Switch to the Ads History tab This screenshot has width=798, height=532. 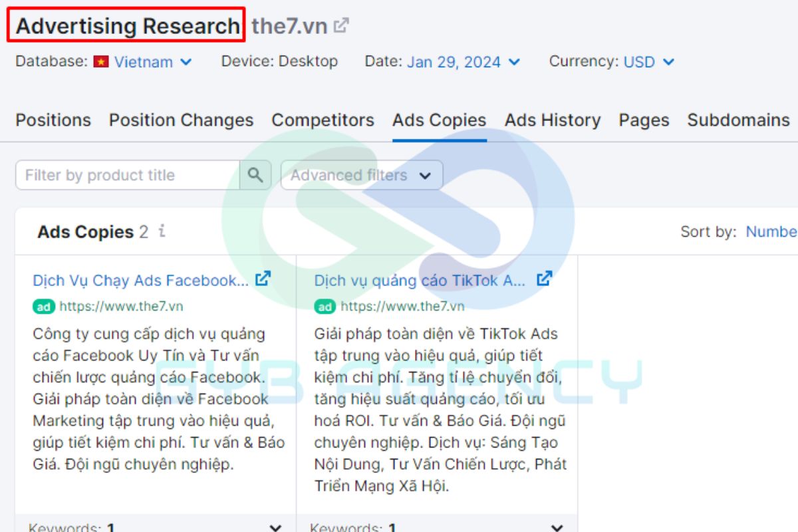(553, 120)
